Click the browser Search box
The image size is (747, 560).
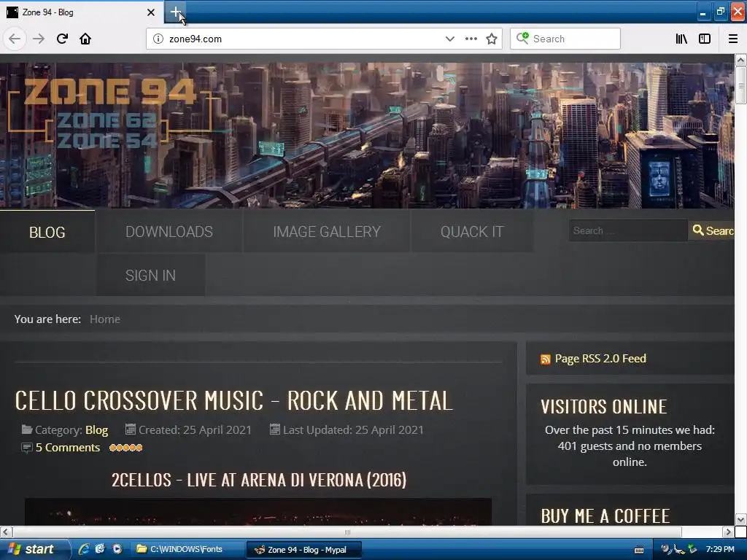pyautogui.click(x=565, y=39)
